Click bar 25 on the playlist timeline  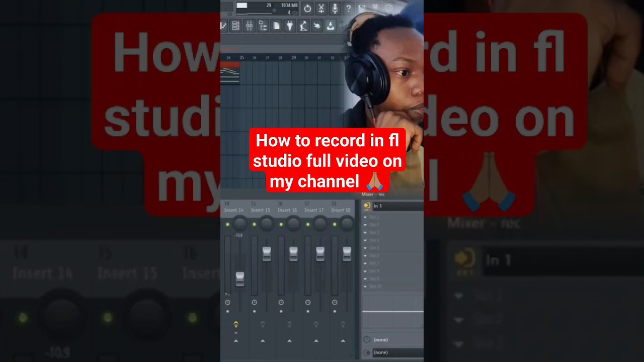pyautogui.click(x=242, y=58)
